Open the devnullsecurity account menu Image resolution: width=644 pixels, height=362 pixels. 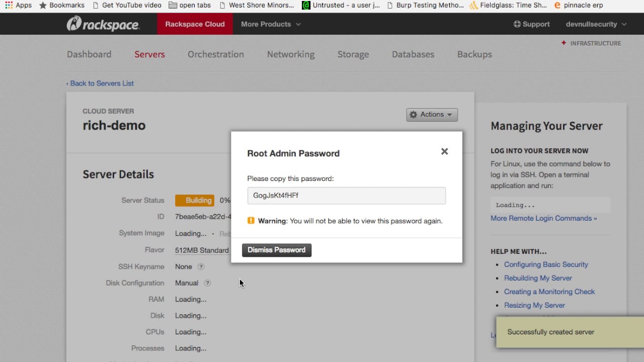point(596,24)
